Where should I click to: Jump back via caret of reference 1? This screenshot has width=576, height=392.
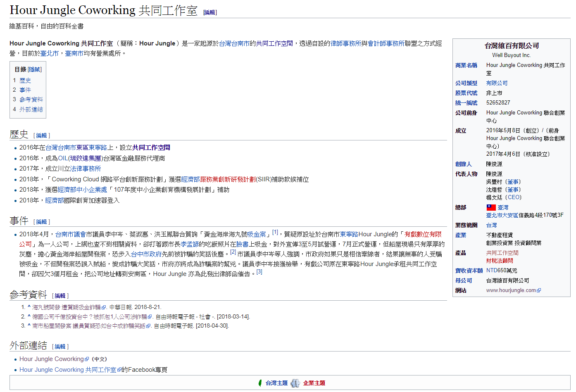tap(29, 307)
